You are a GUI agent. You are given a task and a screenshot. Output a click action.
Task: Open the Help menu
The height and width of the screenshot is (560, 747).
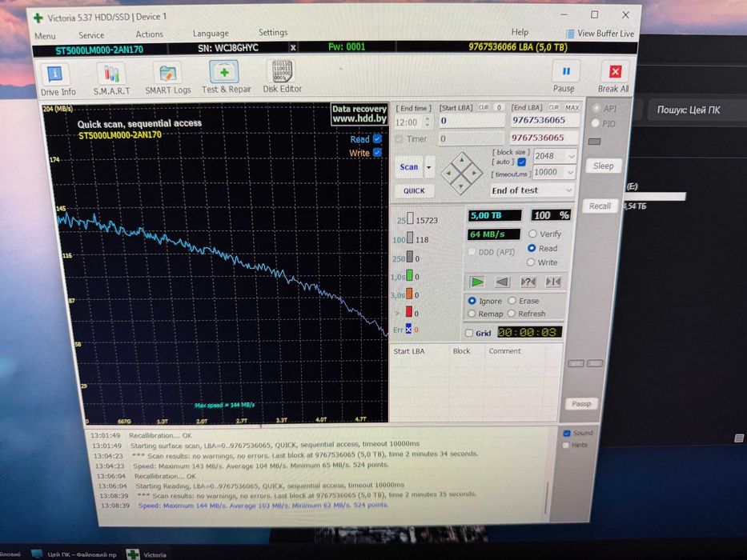(520, 32)
